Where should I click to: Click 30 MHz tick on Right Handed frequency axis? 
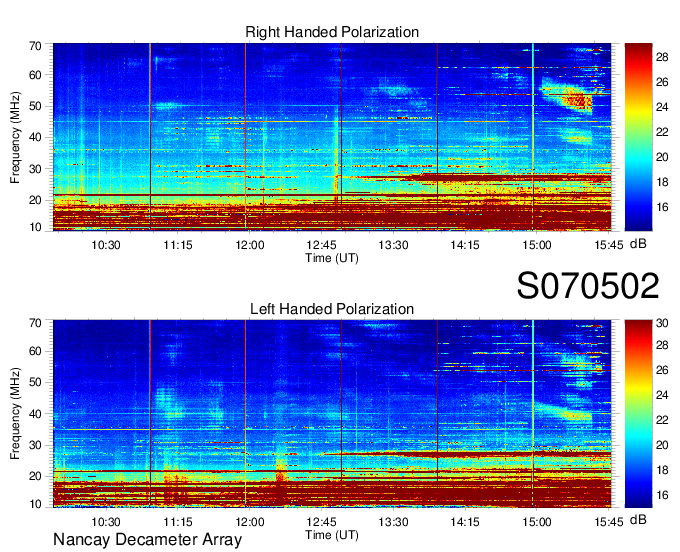[x=35, y=169]
